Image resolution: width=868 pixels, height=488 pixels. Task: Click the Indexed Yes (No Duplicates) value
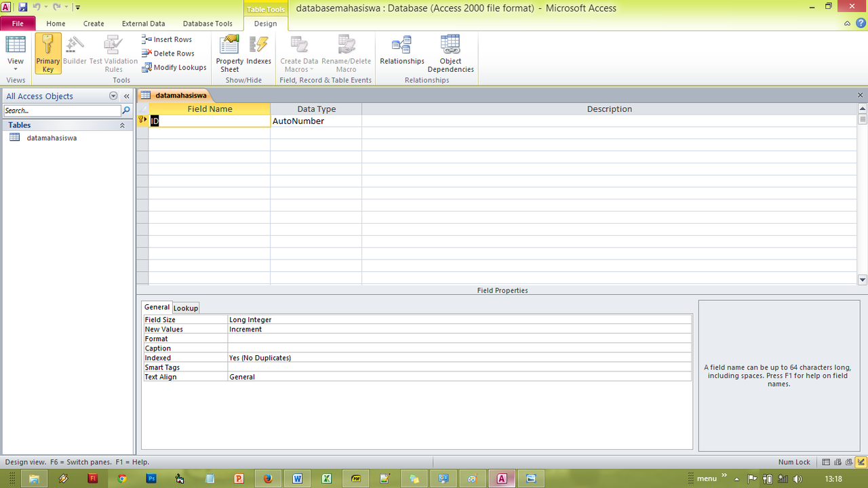[x=460, y=357]
